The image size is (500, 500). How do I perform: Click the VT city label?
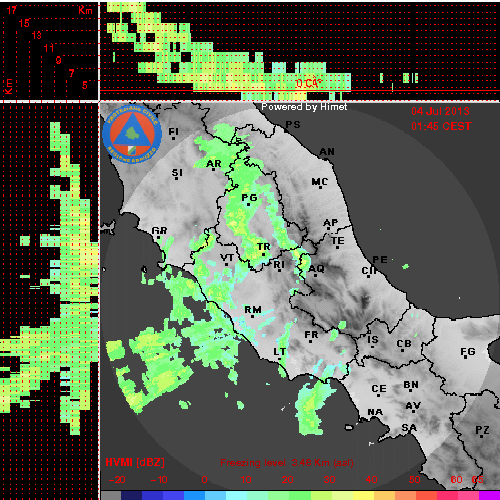point(227,258)
